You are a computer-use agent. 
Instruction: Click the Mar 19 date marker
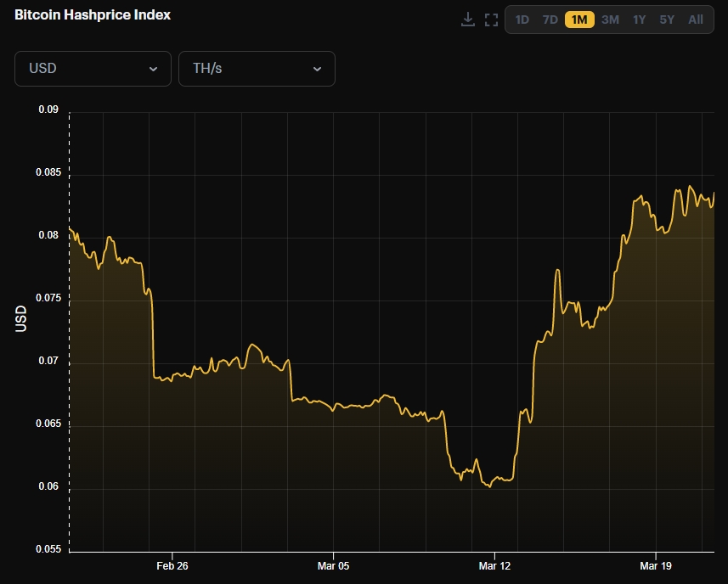click(655, 566)
